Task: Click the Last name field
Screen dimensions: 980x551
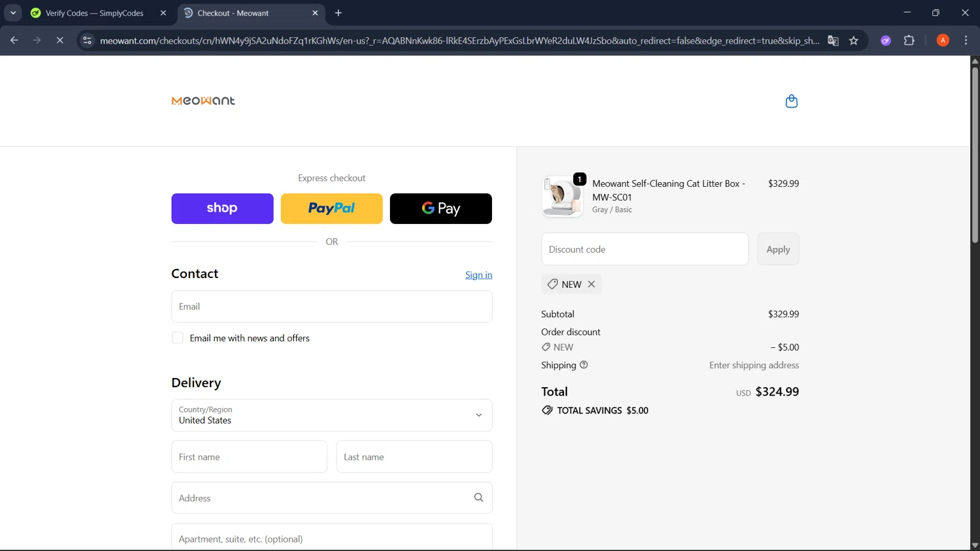Action: [414, 456]
